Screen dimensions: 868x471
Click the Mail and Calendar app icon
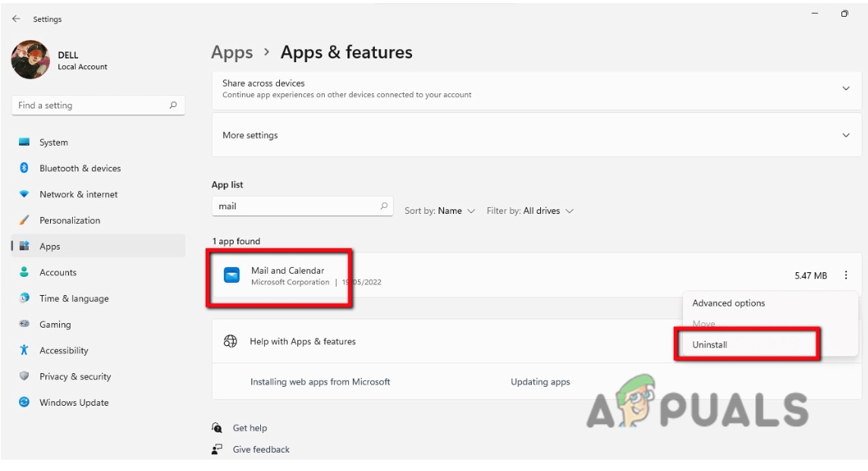(x=232, y=275)
